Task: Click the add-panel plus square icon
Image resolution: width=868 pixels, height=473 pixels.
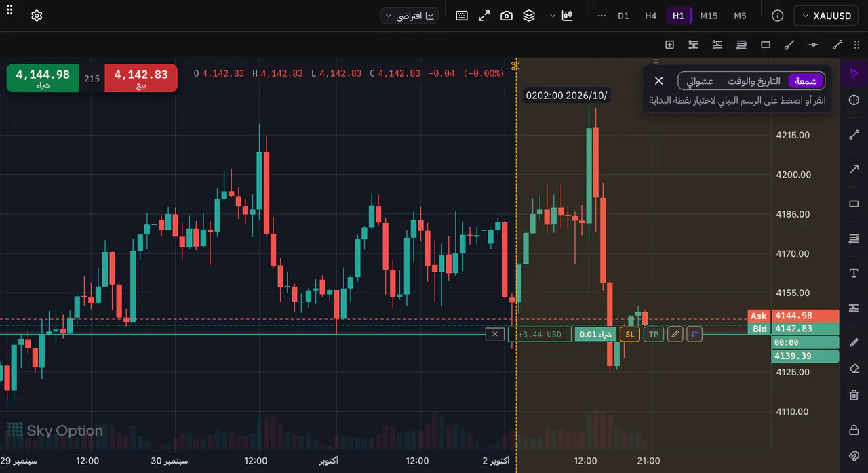Action: [669, 45]
